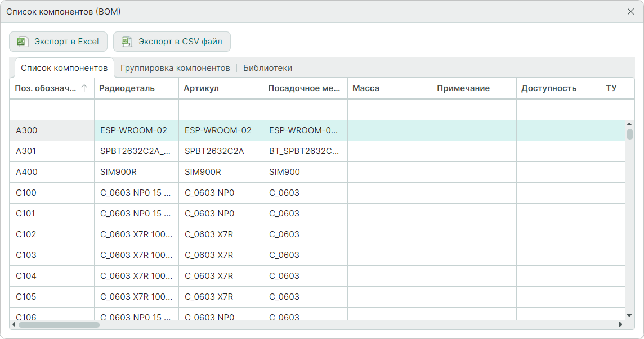Select row A301

[x=317, y=151]
